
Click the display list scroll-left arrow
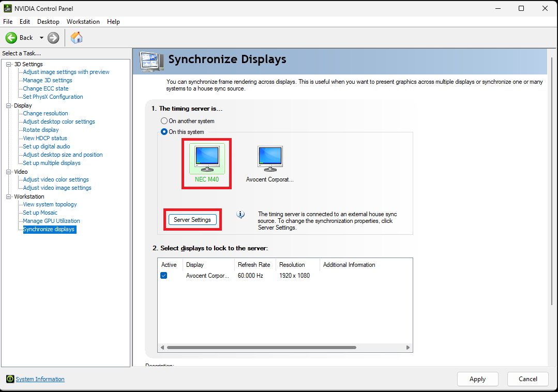162,348
